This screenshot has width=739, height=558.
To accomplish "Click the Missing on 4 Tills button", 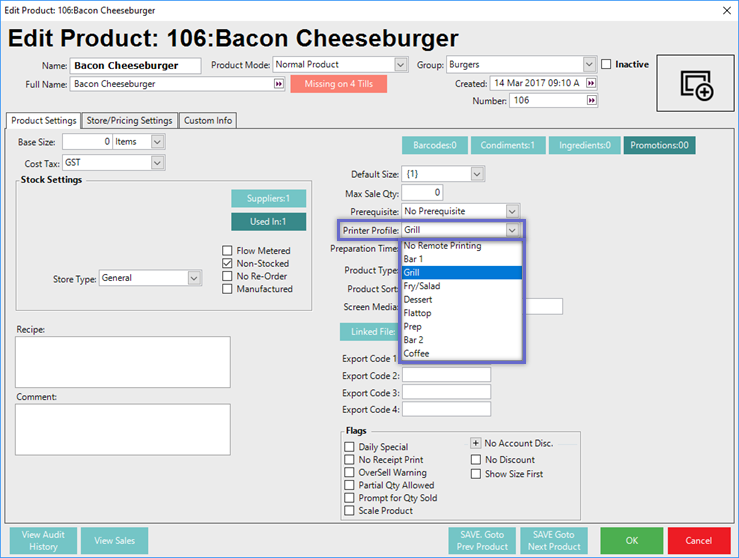I will [x=338, y=84].
